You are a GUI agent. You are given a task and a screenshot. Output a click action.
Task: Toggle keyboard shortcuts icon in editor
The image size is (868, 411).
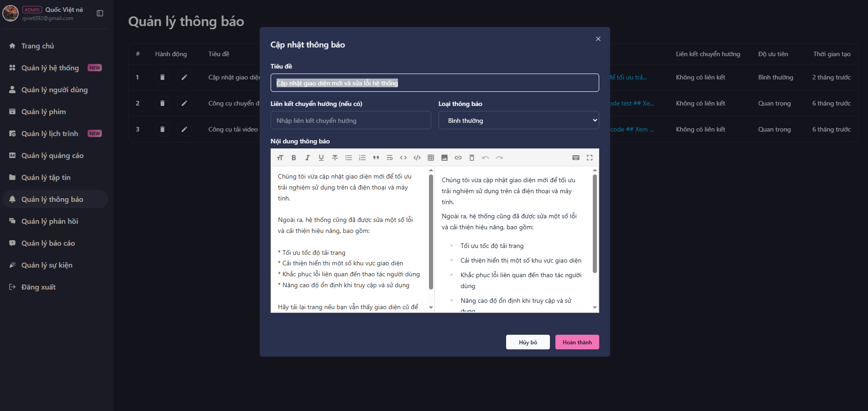576,158
